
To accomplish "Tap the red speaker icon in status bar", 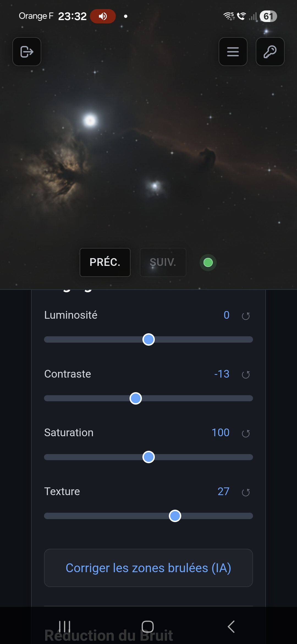I will tap(103, 16).
